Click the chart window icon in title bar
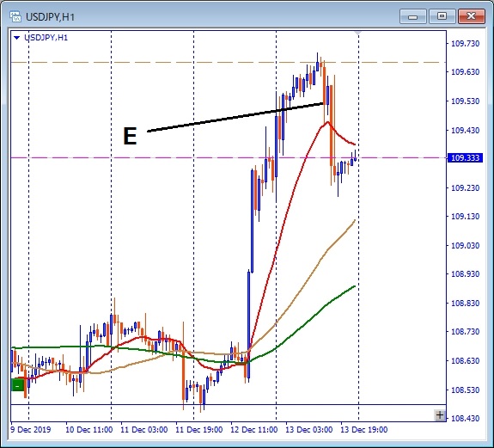 [15, 16]
